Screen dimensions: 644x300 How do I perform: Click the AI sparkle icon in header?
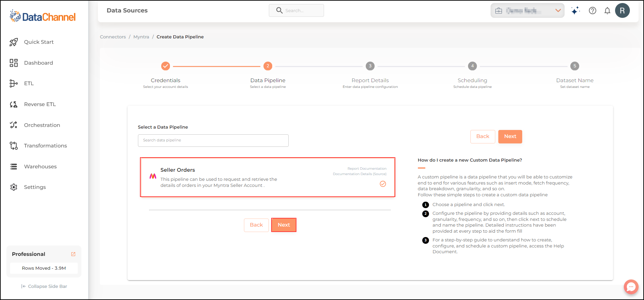[575, 10]
